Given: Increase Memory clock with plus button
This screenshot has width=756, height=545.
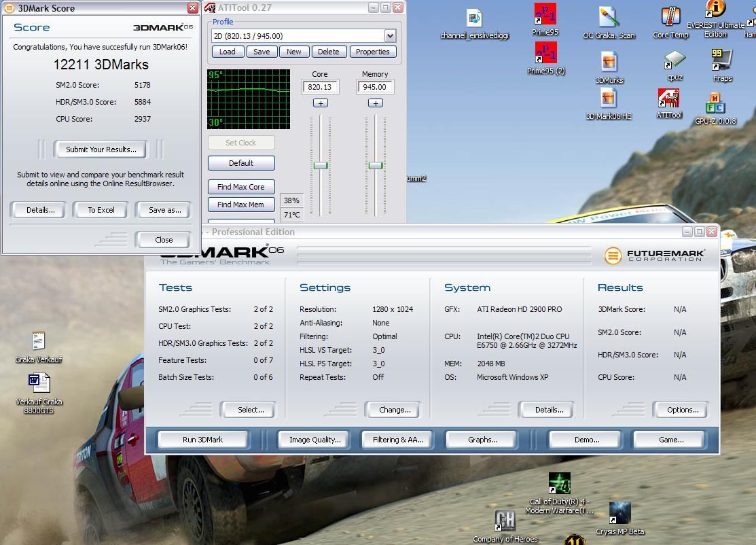Looking at the screenshot, I should 376,103.
